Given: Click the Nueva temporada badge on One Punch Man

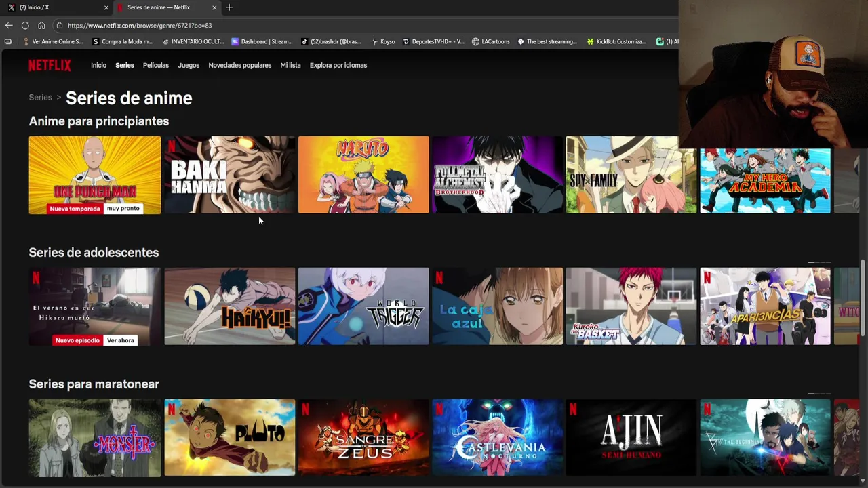Looking at the screenshot, I should (x=75, y=209).
